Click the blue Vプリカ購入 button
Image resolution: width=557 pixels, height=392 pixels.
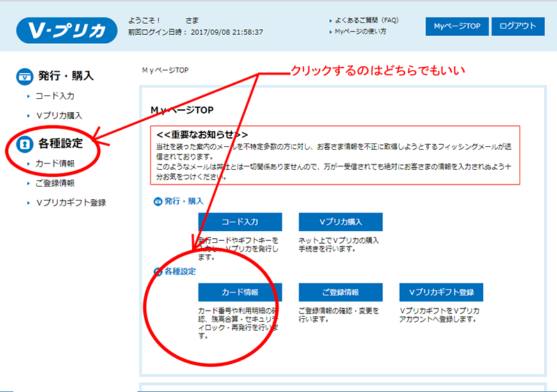340,222
